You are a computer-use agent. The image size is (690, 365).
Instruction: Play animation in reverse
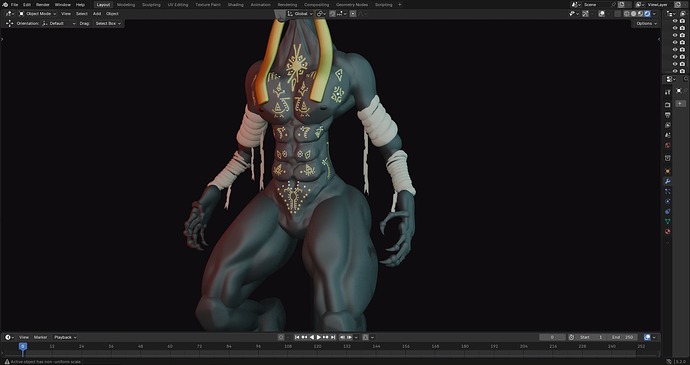[312, 337]
